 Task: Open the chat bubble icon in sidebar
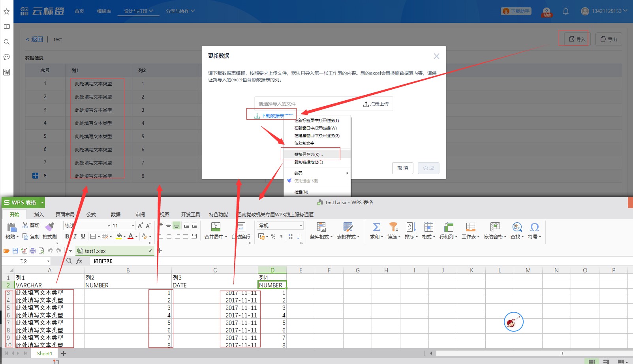[x=7, y=57]
